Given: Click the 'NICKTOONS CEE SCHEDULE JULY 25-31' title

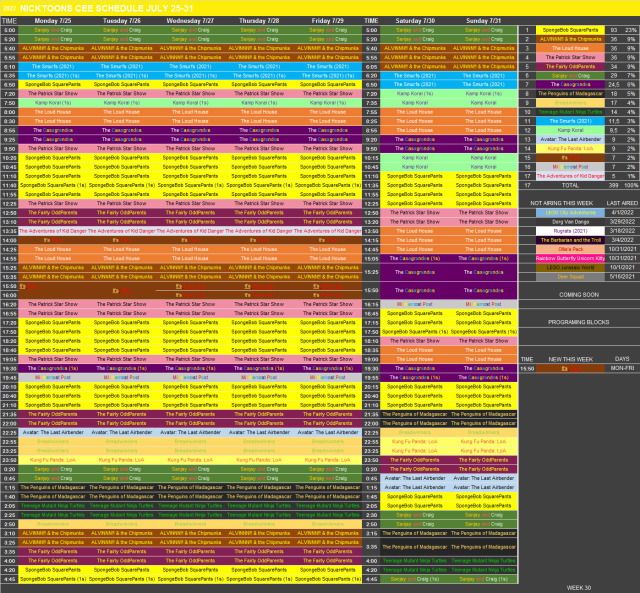Looking at the screenshot, I should coord(106,8).
